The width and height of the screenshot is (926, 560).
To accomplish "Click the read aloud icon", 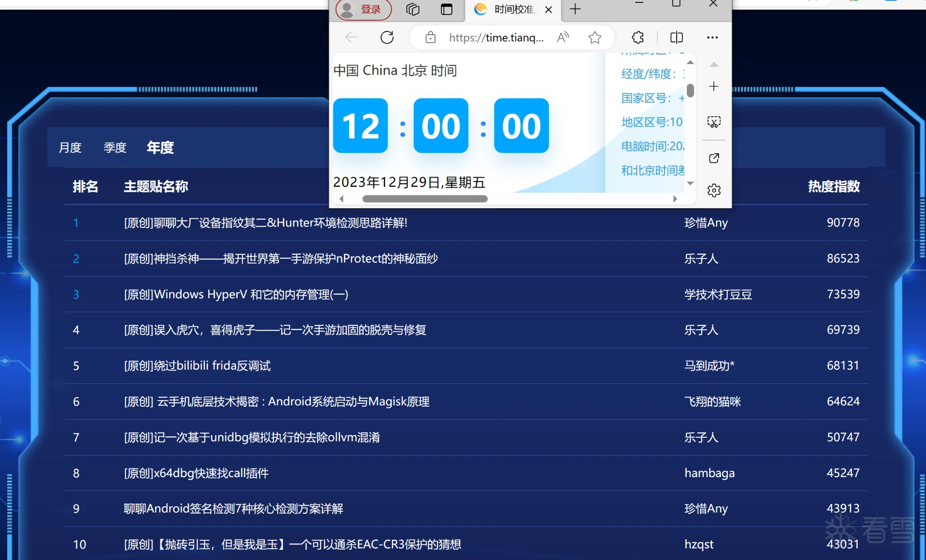I will point(563,38).
